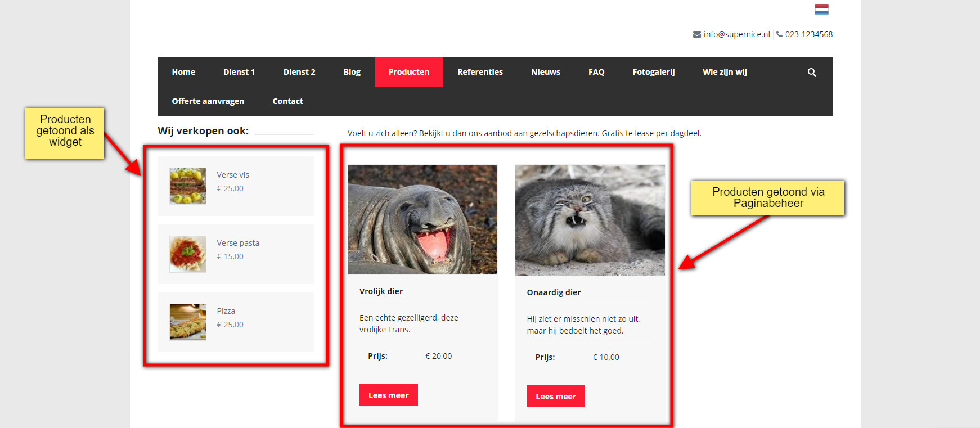Navigate to the Blog page

(x=352, y=72)
